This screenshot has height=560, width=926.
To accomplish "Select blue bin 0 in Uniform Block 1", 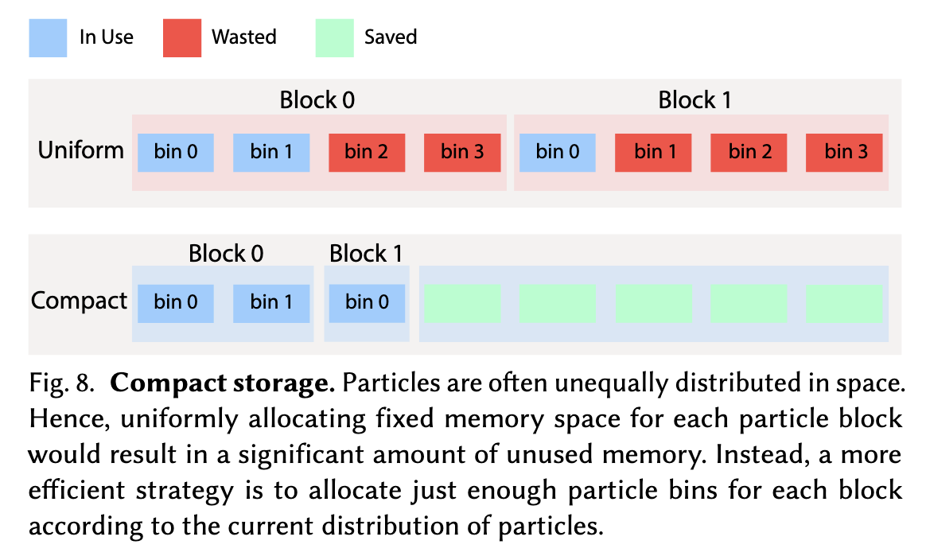I will (558, 153).
